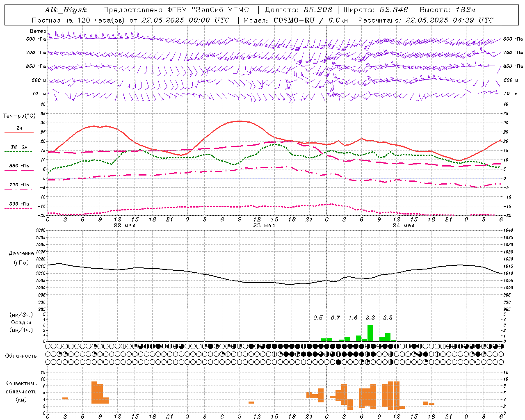
Task: Click the 3-hour precipitation total 0.5
Action: point(318,318)
